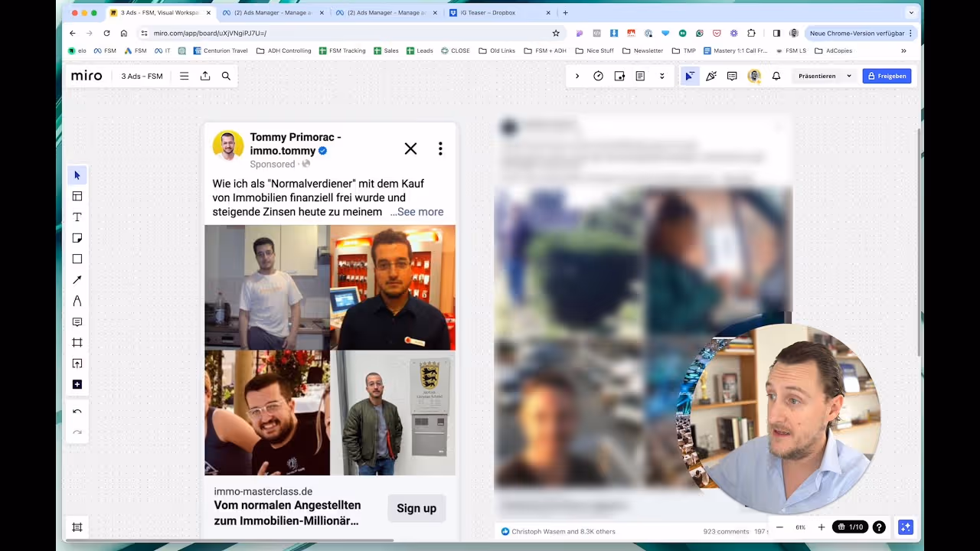Select the Text tool in Miro
Screen dimensions: 980x551
77,217
